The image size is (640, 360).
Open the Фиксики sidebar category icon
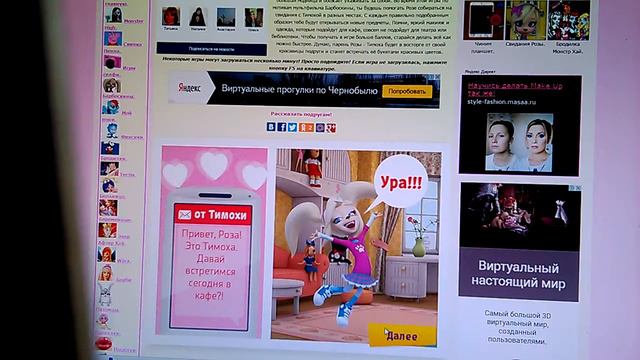111,131
